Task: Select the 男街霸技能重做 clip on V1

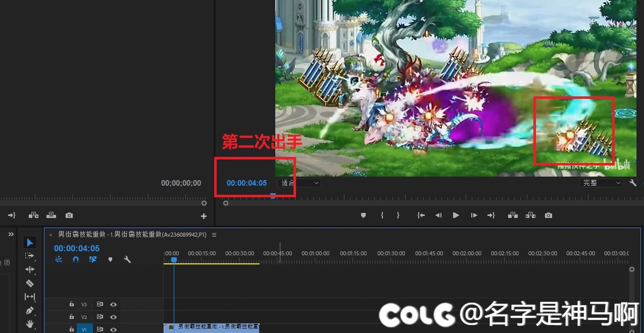Action: pyautogui.click(x=212, y=328)
